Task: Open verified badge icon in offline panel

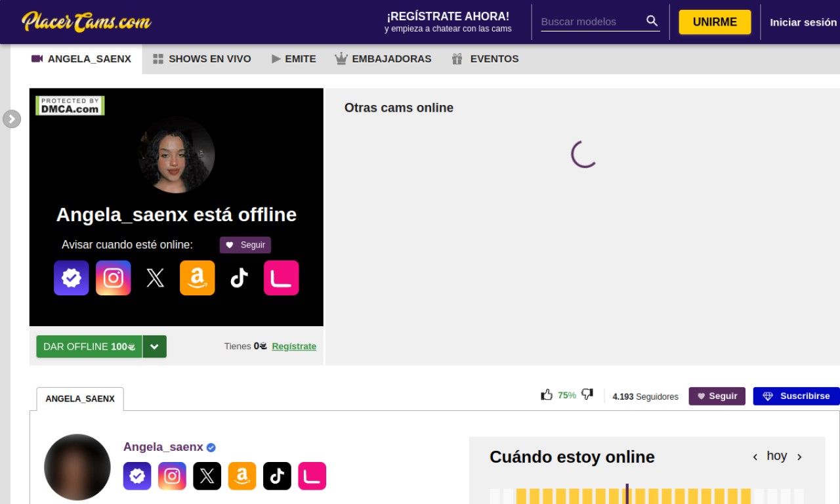Action: 72,278
